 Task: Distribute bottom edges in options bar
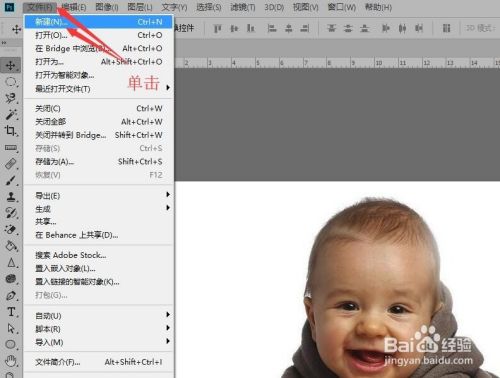coord(364,29)
